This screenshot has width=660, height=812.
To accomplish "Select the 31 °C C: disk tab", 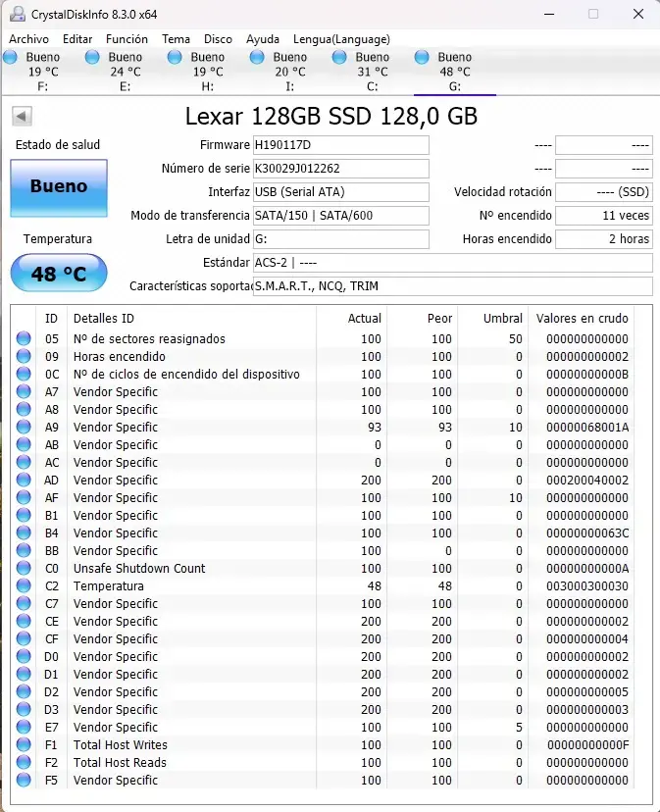I will 372,72.
